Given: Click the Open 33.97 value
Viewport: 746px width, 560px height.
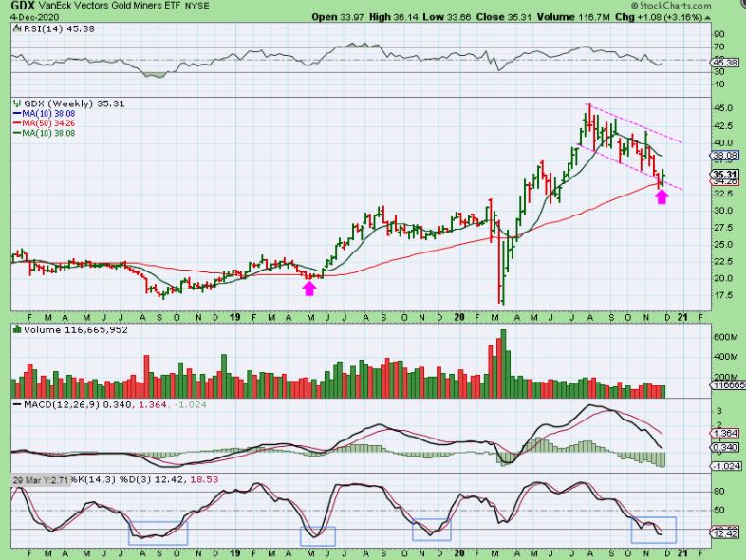Looking at the screenshot, I should [338, 17].
